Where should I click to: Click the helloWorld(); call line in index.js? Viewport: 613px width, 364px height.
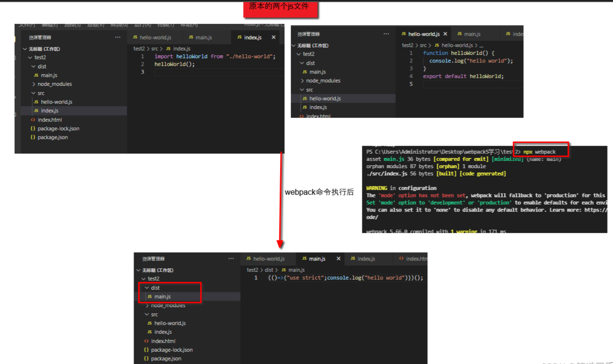click(x=175, y=64)
